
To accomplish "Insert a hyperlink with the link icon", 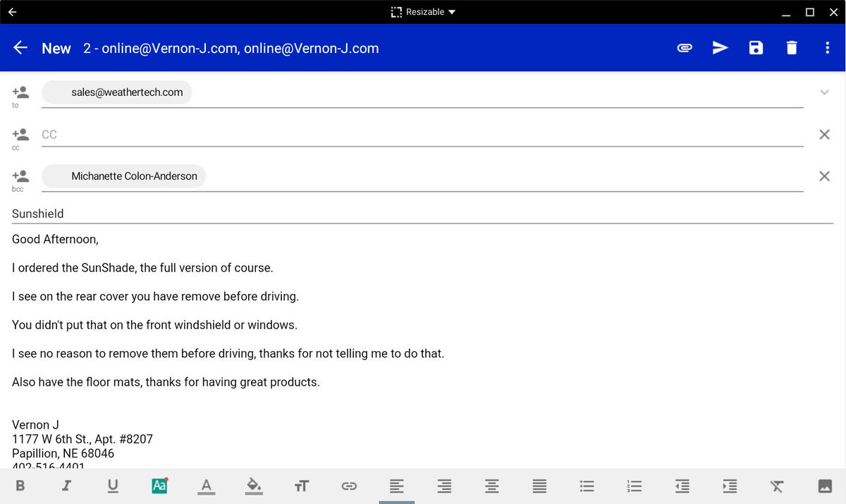I will pos(349,486).
